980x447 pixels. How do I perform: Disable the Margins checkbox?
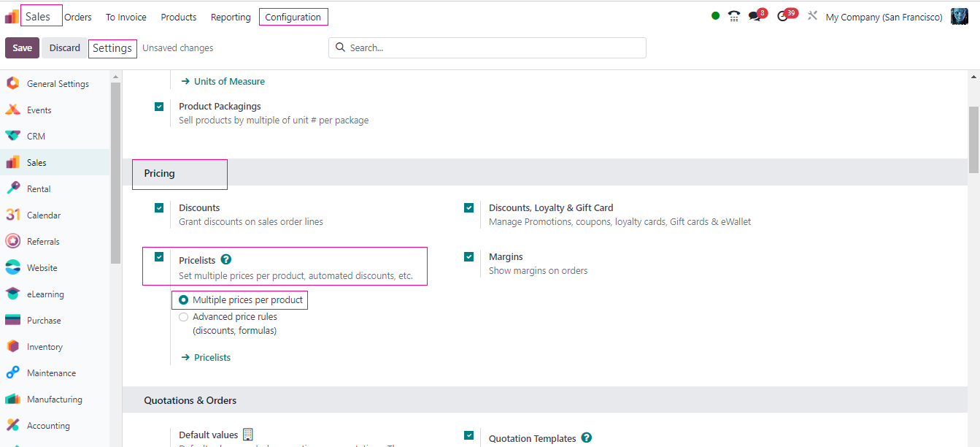click(x=468, y=257)
